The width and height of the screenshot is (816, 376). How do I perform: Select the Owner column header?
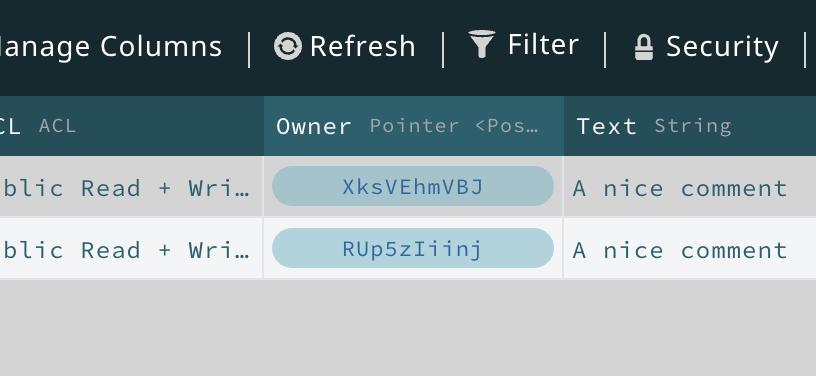[414, 126]
